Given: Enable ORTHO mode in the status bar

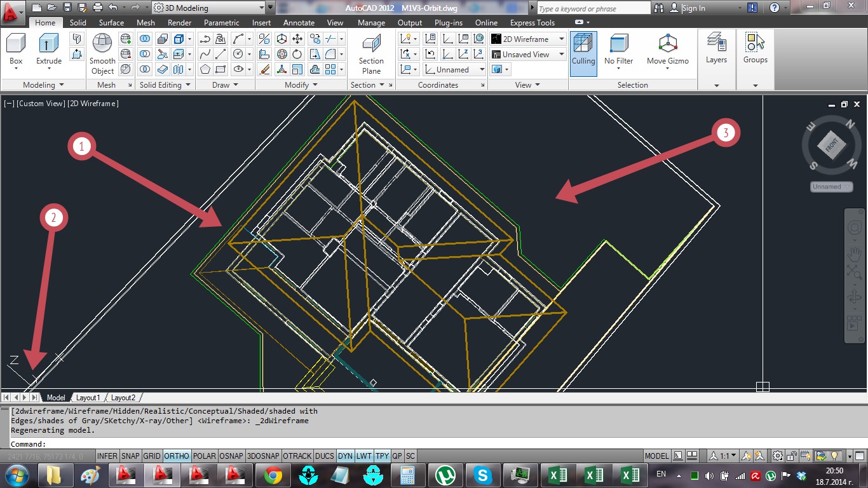Looking at the screenshot, I should (177, 456).
